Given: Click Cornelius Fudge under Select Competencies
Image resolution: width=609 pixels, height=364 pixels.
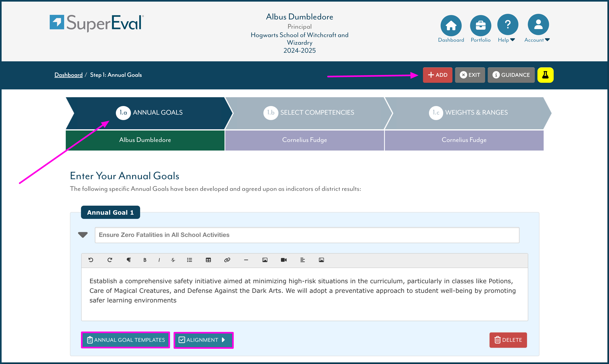Looking at the screenshot, I should (x=304, y=140).
